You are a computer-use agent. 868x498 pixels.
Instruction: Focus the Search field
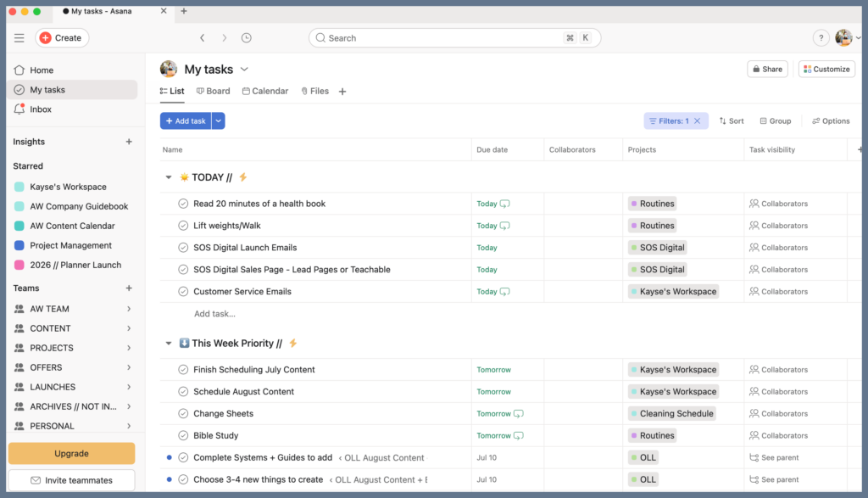pyautogui.click(x=454, y=37)
